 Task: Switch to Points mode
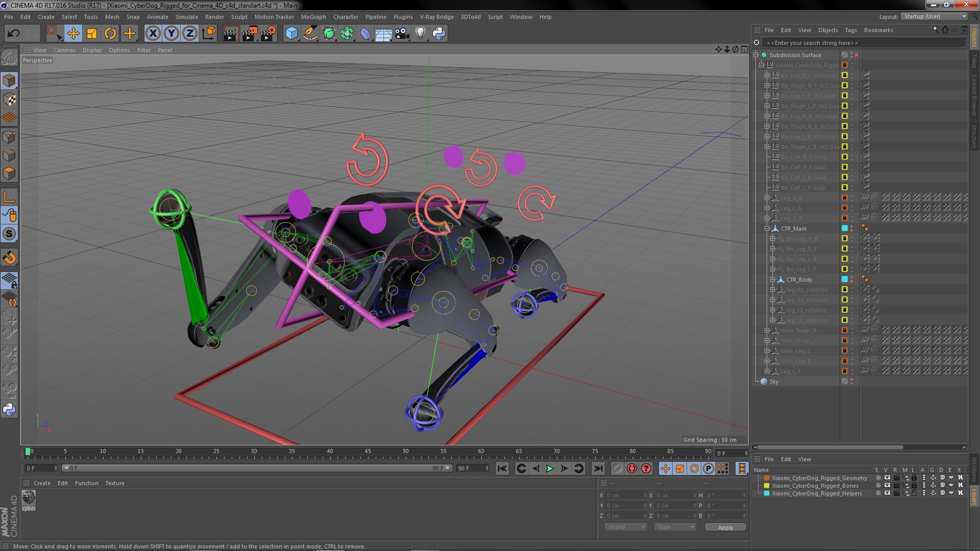[9, 137]
